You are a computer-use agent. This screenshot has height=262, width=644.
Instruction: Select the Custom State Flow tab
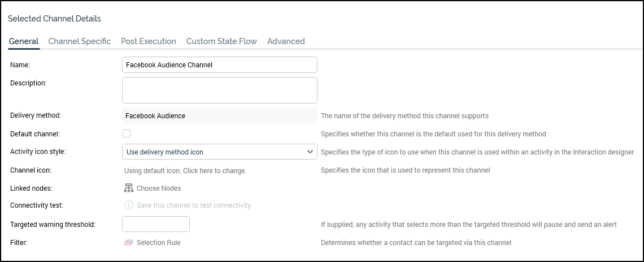point(221,41)
